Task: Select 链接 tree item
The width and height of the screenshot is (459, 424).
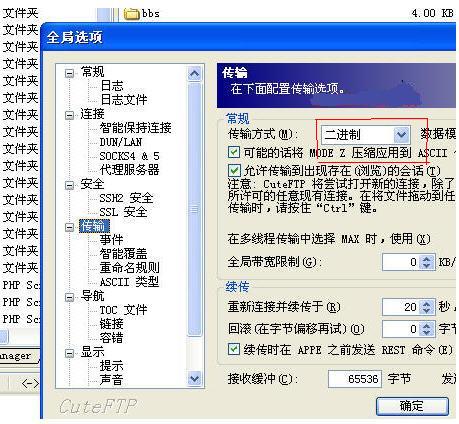Action: point(112,324)
